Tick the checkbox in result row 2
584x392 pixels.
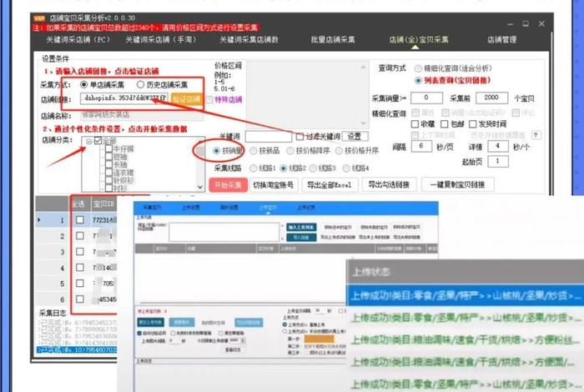80,236
